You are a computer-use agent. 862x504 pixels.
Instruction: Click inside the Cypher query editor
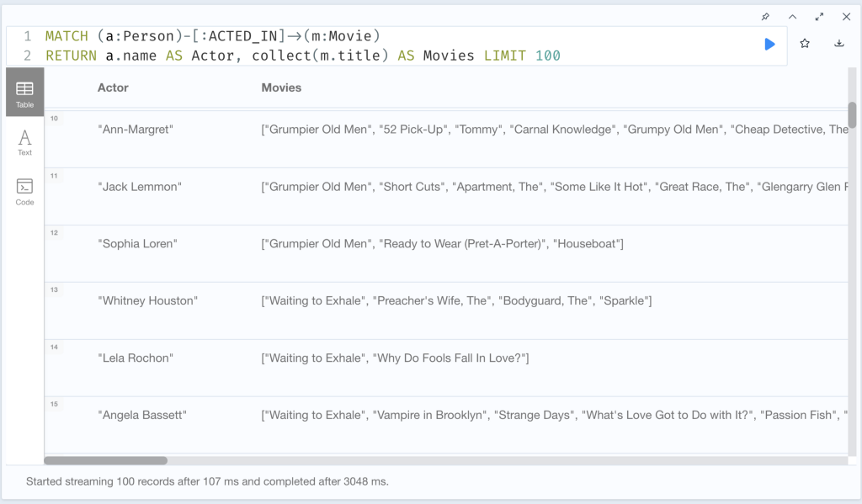[x=396, y=46]
